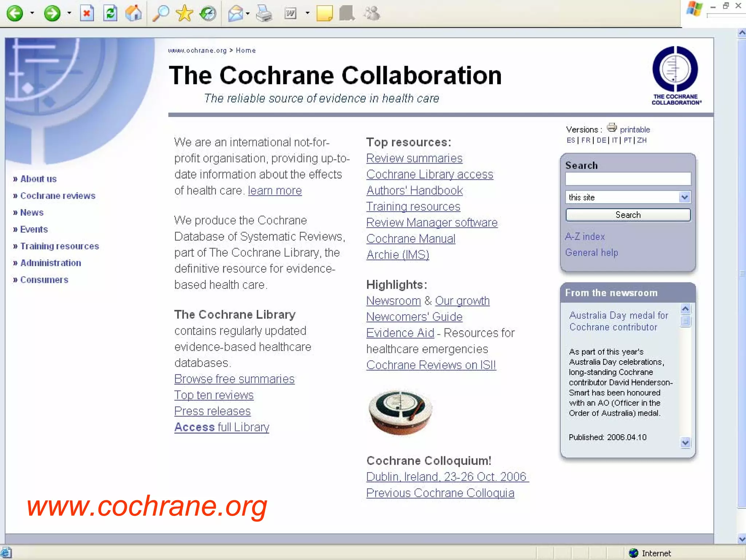This screenshot has height=560, width=746.
Task: Open Consumers in sidebar menu
Action: point(44,280)
